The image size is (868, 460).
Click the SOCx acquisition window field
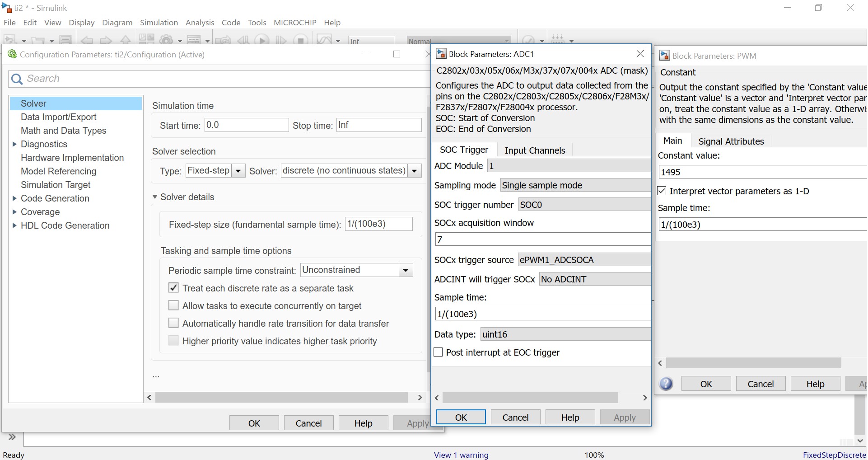coord(543,239)
